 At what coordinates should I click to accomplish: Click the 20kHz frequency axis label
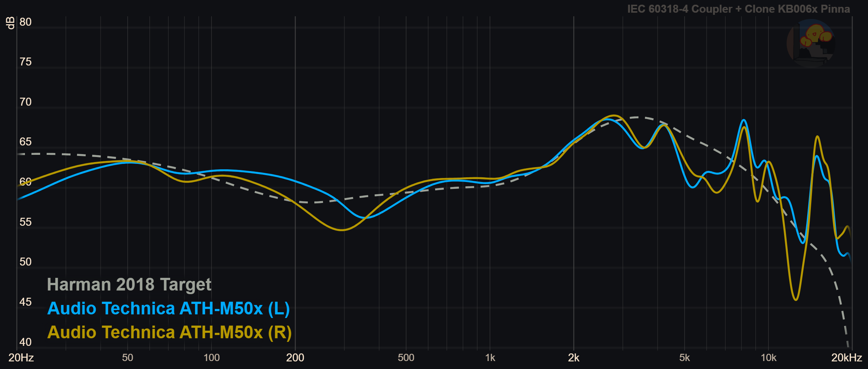[847, 358]
